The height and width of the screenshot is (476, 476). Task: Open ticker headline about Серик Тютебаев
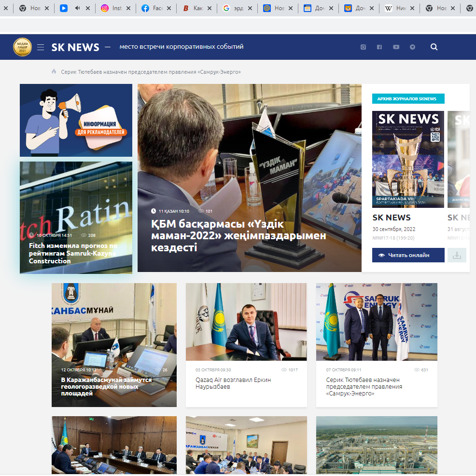coord(151,72)
